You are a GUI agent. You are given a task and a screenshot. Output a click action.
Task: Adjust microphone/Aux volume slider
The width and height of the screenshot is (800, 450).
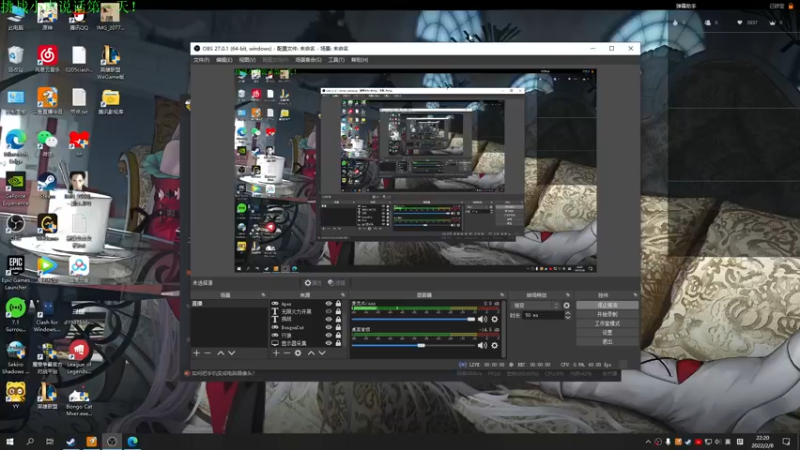pyautogui.click(x=413, y=319)
